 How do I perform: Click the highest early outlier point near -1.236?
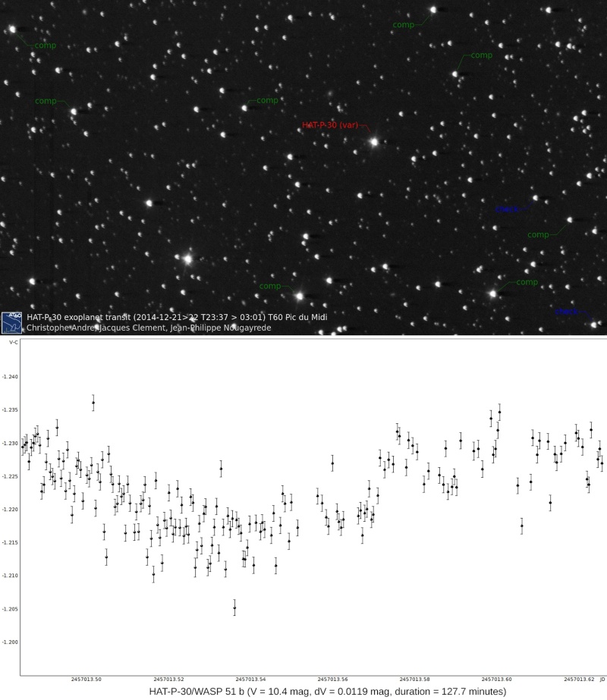pyautogui.click(x=93, y=403)
